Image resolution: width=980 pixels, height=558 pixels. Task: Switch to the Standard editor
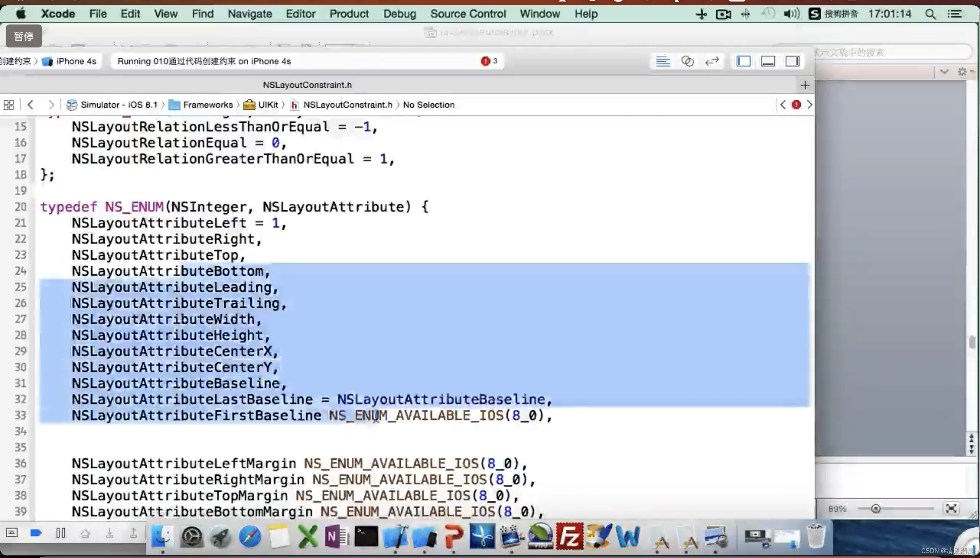coord(663,61)
